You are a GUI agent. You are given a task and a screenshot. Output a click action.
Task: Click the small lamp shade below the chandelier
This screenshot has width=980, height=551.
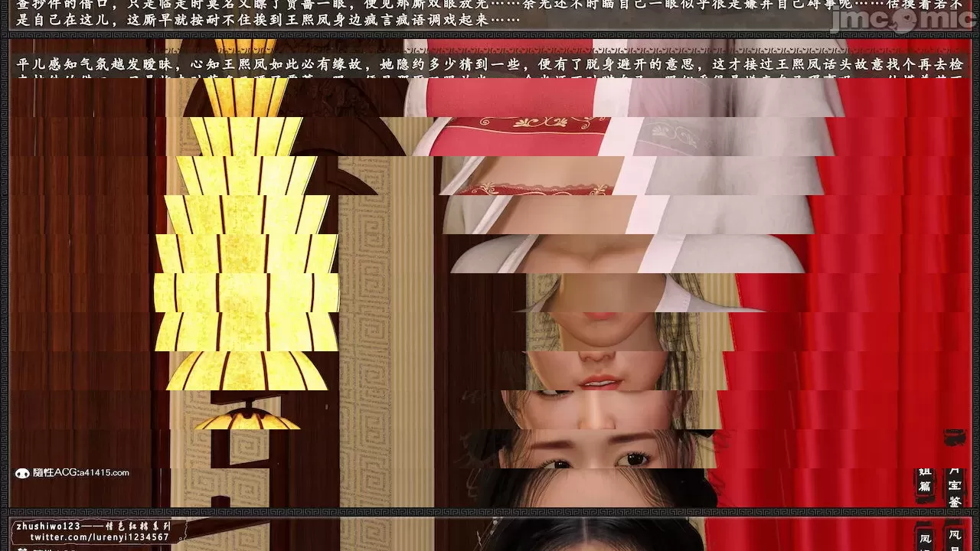coord(247,419)
